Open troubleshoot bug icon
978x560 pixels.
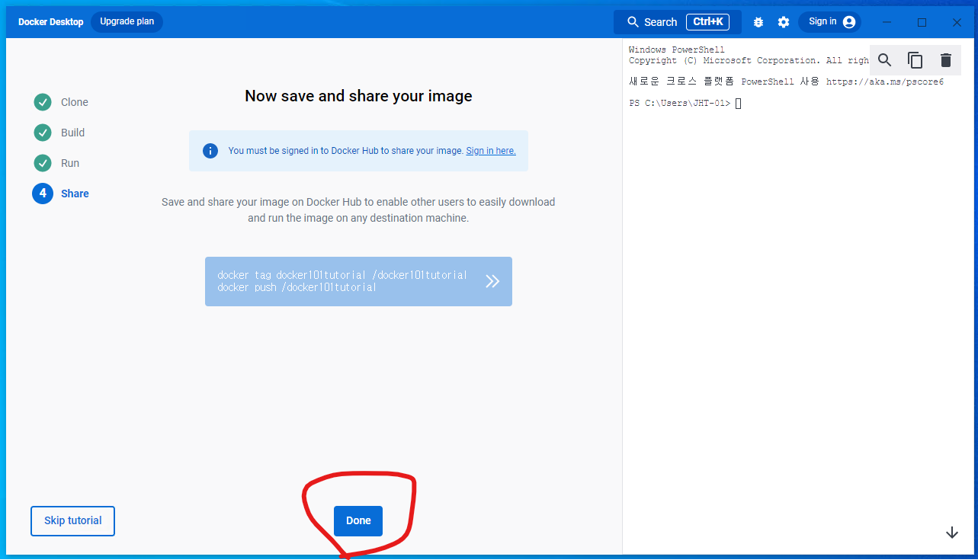(758, 22)
